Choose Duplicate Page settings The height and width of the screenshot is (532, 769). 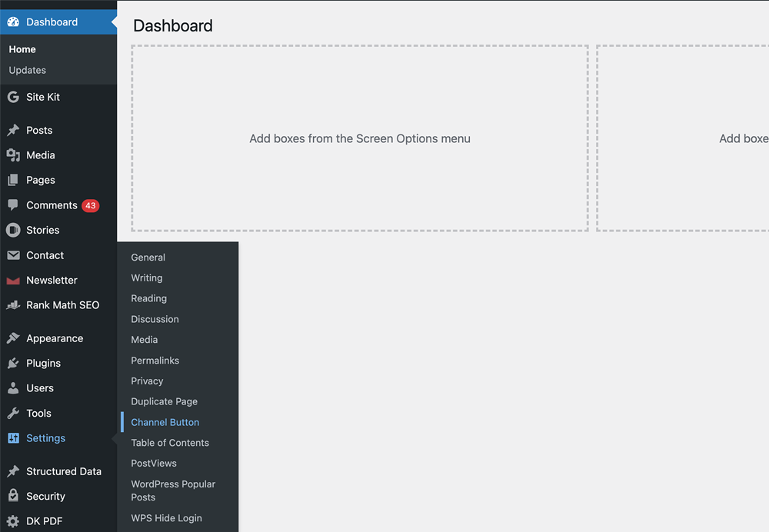165,401
